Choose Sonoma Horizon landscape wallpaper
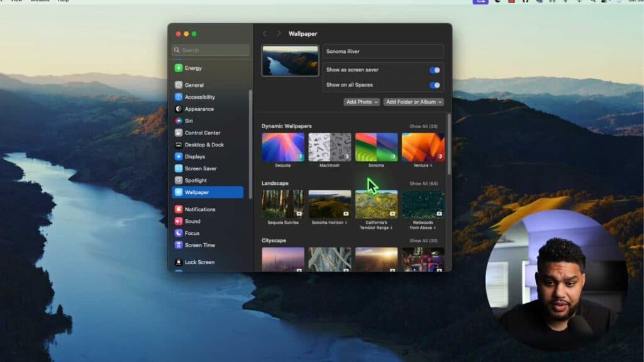This screenshot has height=362, width=644. tap(330, 204)
